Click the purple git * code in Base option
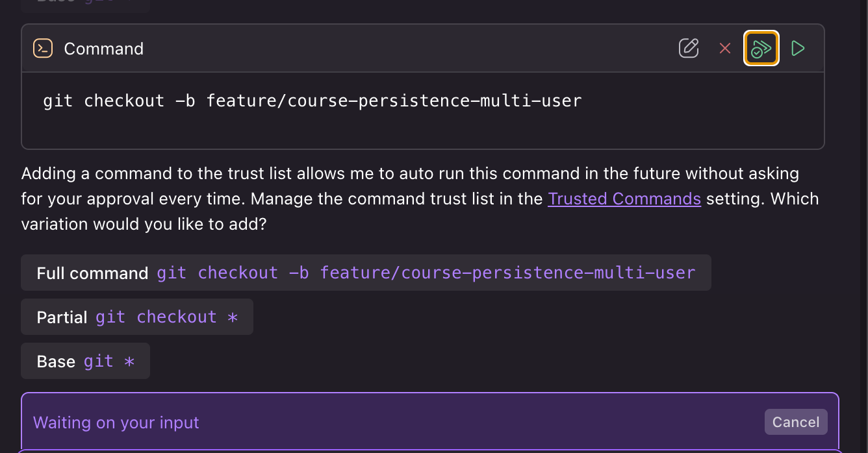 coord(109,361)
